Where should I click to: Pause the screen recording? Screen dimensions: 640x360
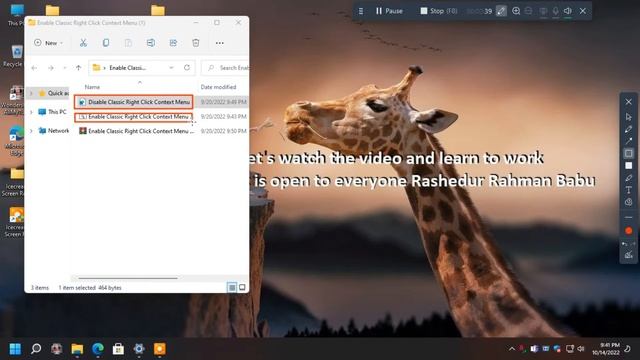[x=389, y=11]
